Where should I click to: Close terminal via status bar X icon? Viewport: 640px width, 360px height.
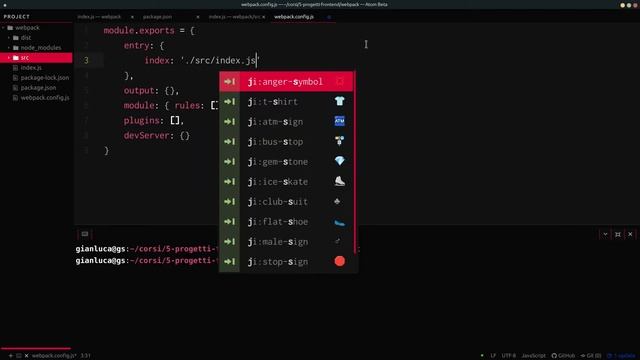point(27,356)
